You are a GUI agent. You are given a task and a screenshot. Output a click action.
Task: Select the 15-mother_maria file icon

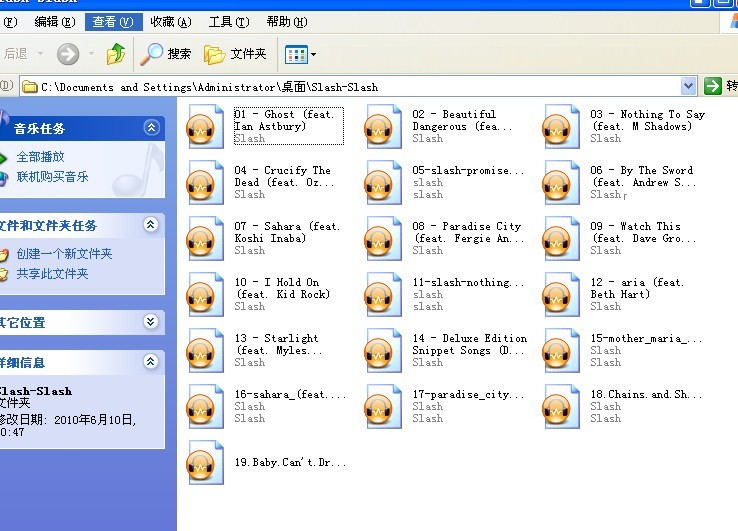pyautogui.click(x=561, y=351)
